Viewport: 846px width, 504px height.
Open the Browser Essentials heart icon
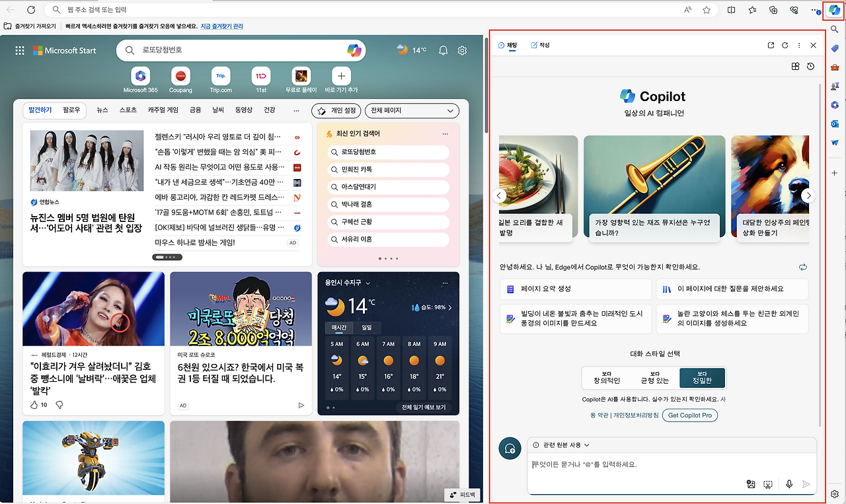click(794, 10)
